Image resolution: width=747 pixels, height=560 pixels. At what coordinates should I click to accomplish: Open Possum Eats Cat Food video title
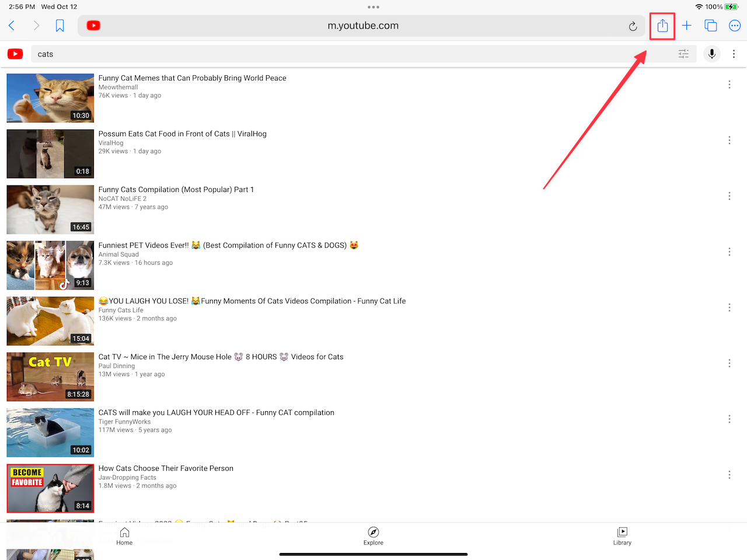pos(182,134)
